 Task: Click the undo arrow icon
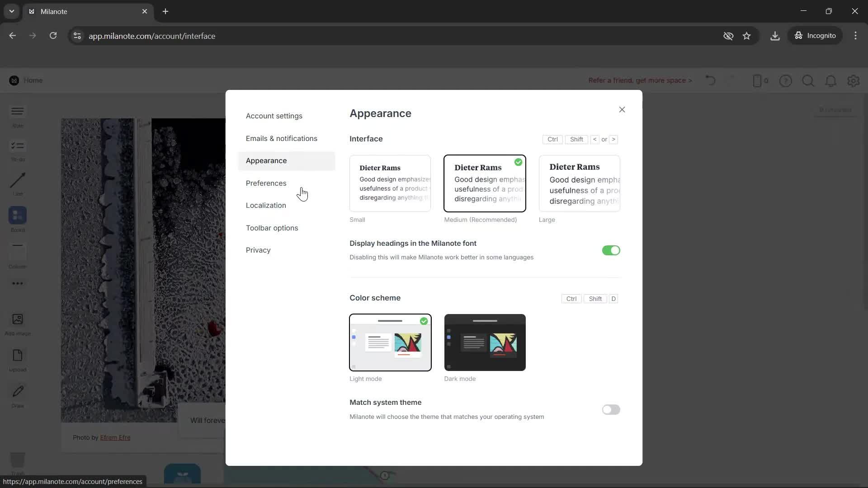coord(710,81)
